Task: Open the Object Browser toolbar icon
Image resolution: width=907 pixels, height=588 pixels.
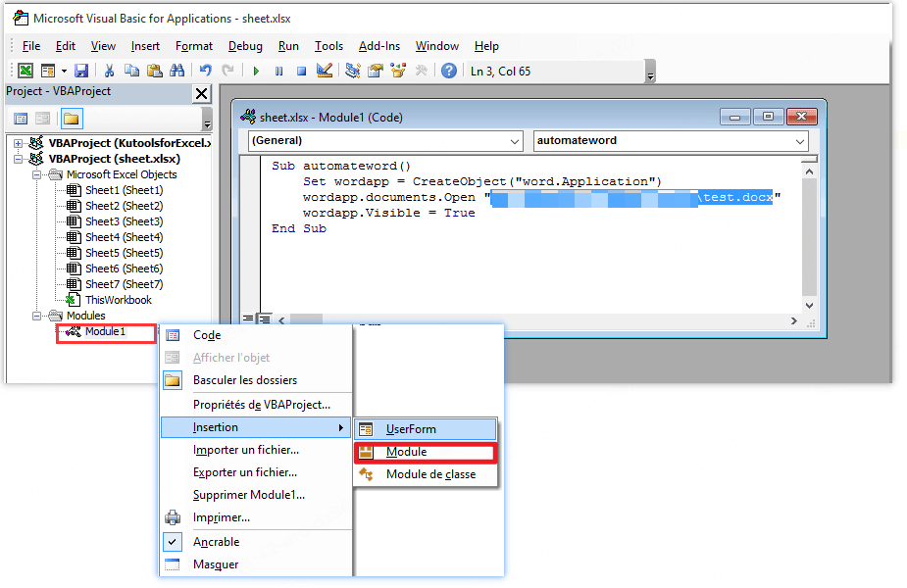Action: coord(398,71)
